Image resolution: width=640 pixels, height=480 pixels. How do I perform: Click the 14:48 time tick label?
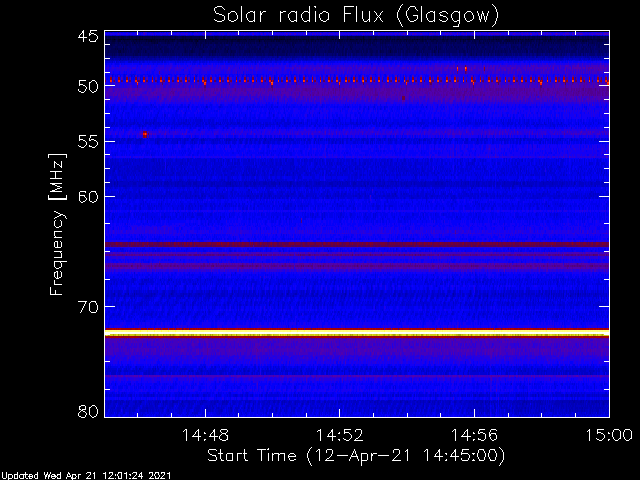[205, 435]
